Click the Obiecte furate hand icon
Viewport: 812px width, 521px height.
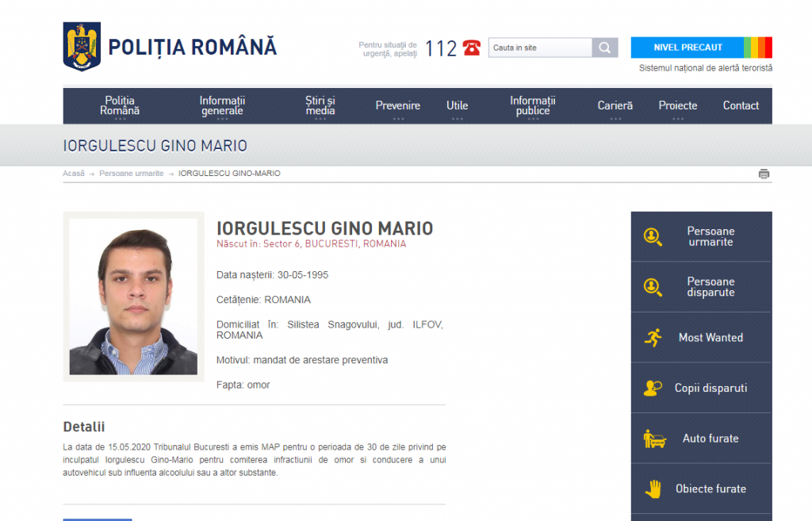[653, 489]
